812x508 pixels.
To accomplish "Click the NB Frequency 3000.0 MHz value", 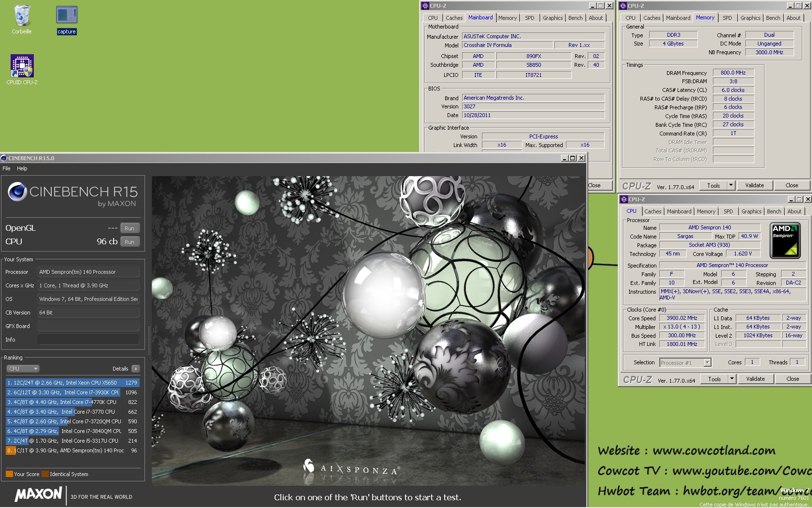I will point(769,52).
